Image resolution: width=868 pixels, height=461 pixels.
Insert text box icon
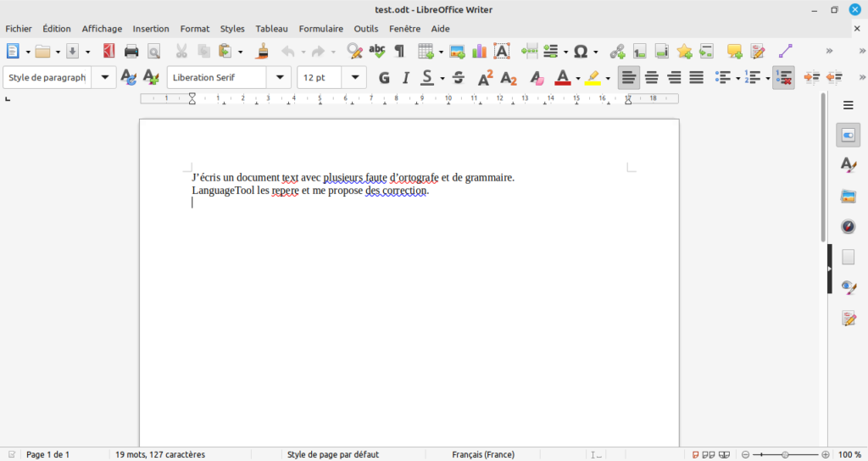[x=502, y=51]
